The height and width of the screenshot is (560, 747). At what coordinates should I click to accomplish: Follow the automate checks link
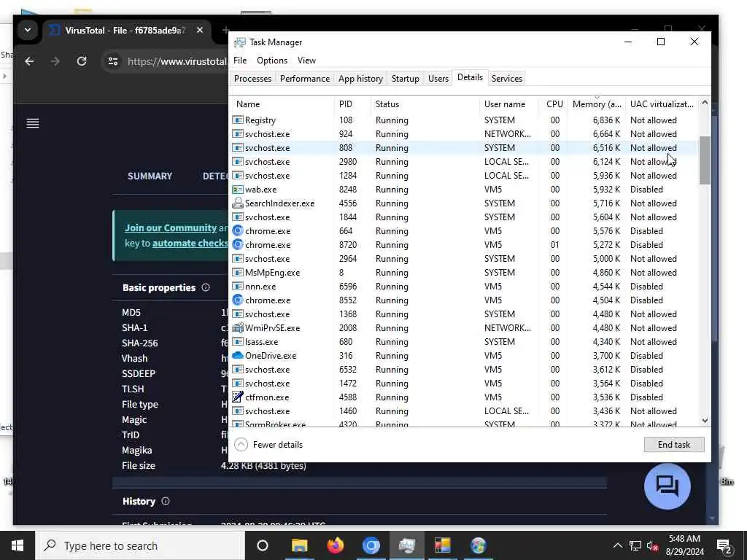pos(190,244)
